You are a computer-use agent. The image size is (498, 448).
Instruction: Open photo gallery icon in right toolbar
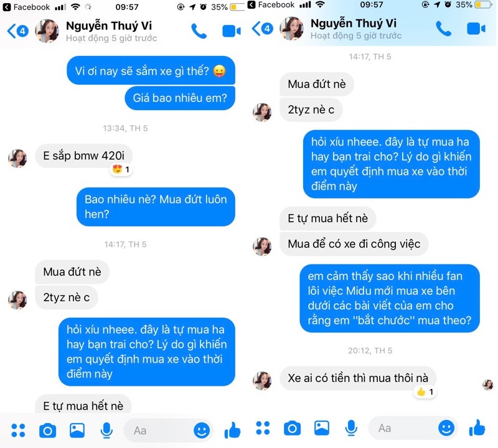pyautogui.click(x=321, y=428)
